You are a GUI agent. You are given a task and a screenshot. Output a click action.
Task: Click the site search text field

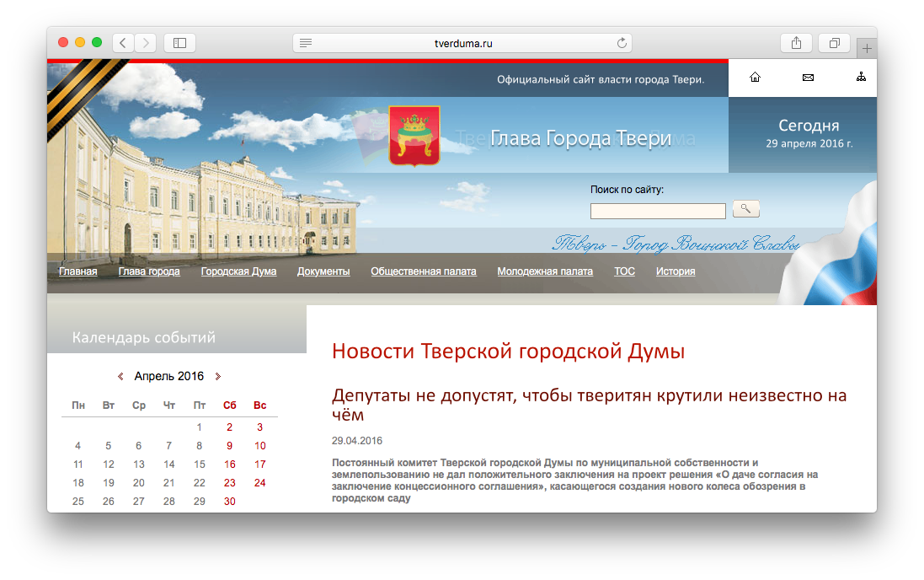(658, 211)
